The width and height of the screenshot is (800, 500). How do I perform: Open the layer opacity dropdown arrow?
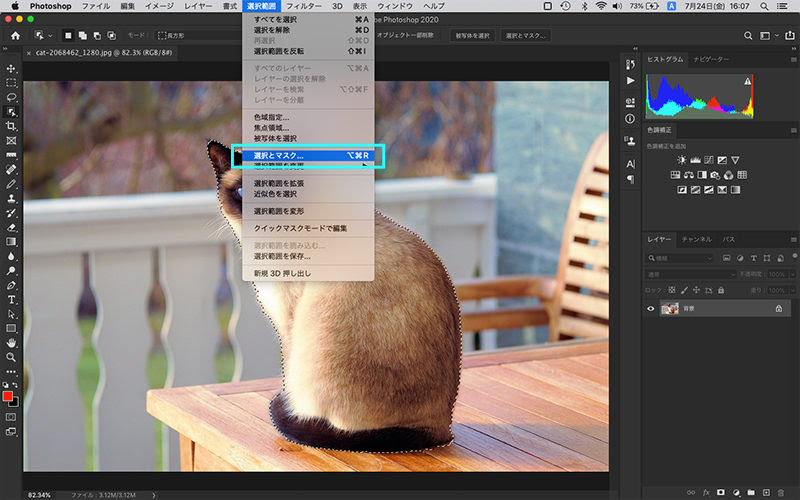(x=792, y=274)
